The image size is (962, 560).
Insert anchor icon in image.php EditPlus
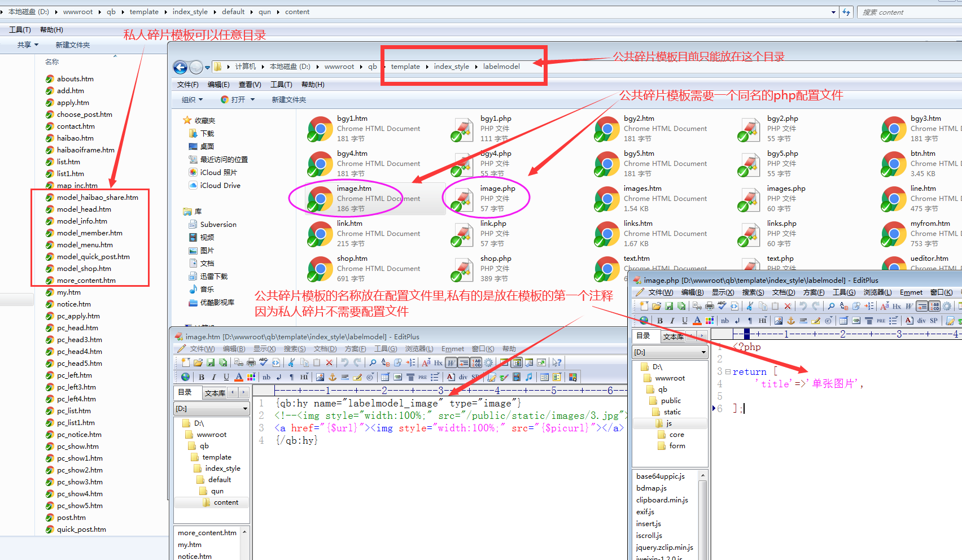tap(791, 320)
